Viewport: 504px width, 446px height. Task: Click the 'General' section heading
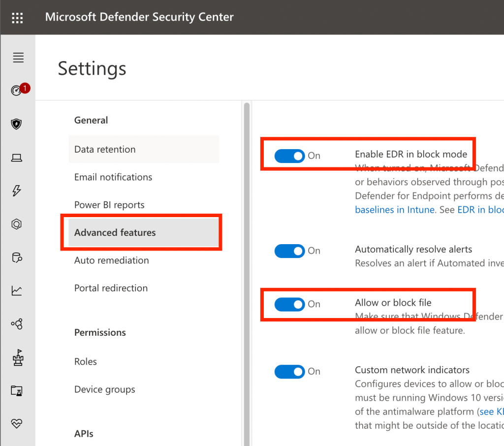(x=91, y=120)
